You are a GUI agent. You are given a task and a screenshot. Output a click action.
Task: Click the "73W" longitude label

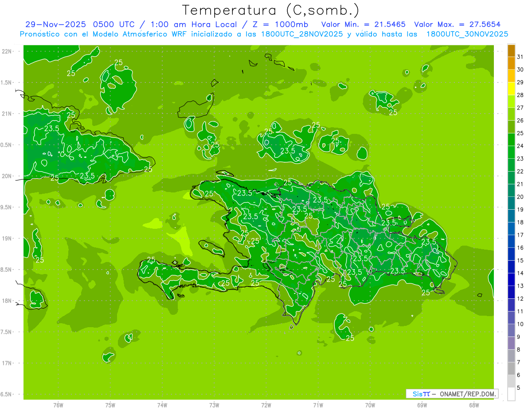coord(214,405)
